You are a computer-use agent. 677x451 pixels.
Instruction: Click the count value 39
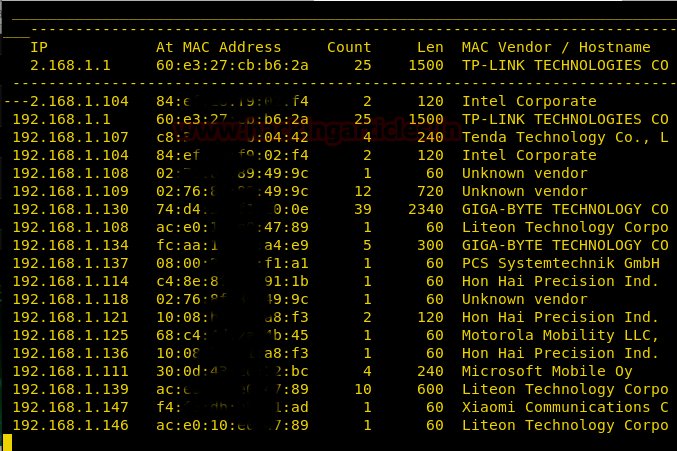(363, 209)
